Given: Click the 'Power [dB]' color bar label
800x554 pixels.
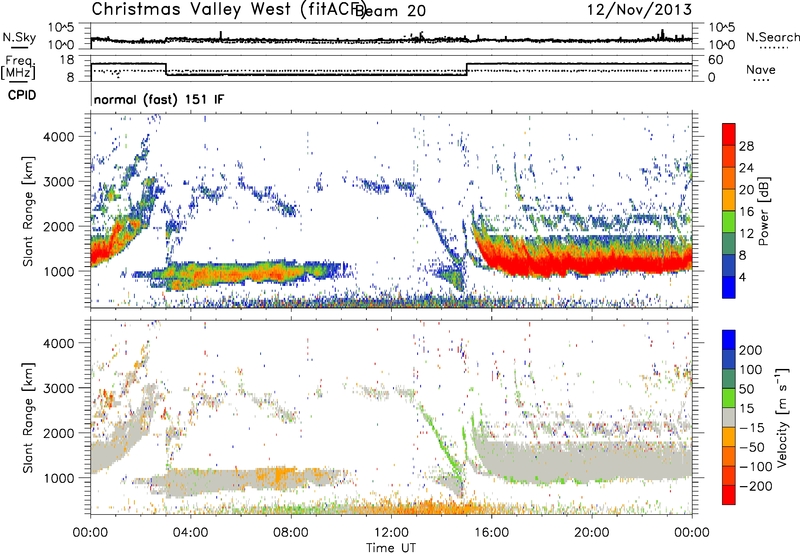Looking at the screenshot, I should click(x=763, y=211).
